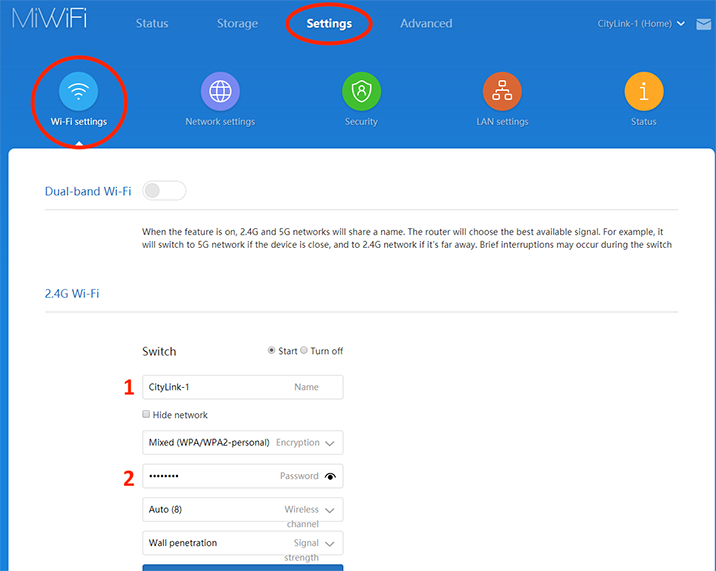Open the LAN settings icon
Viewport: 716px width, 571px height.
[x=502, y=91]
